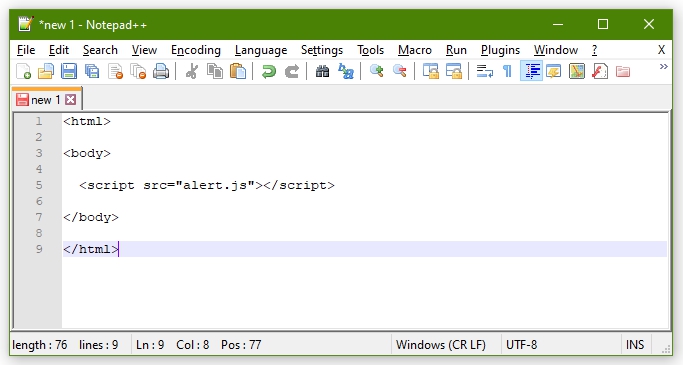Toggle word wrap toolbar icon
The height and width of the screenshot is (365, 683).
point(484,71)
